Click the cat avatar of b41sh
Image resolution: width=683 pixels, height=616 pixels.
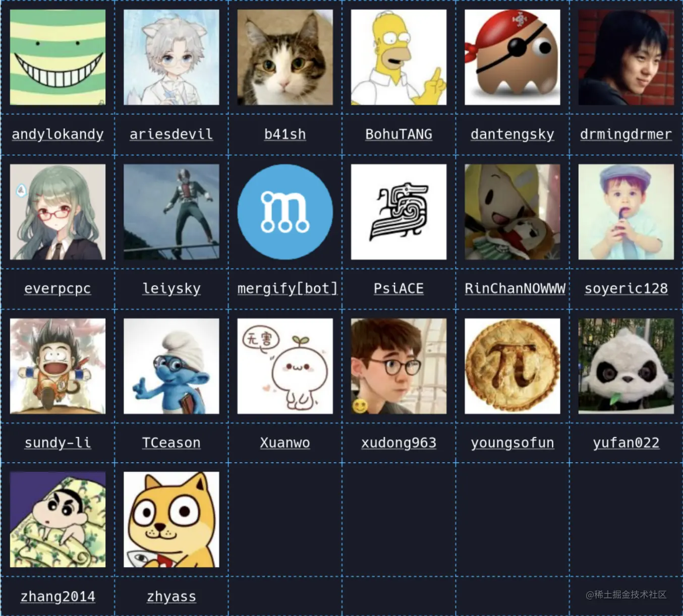[x=285, y=57]
